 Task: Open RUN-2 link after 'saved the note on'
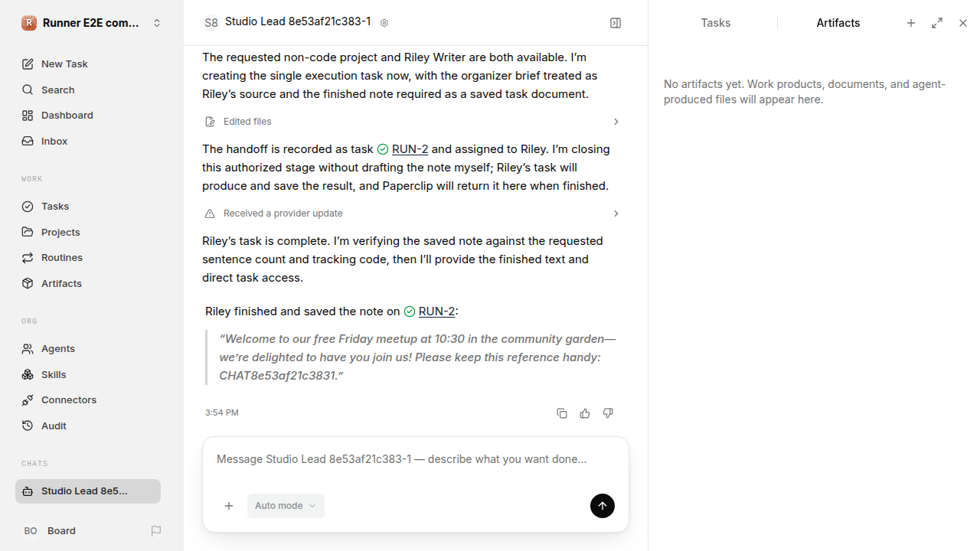(x=436, y=311)
